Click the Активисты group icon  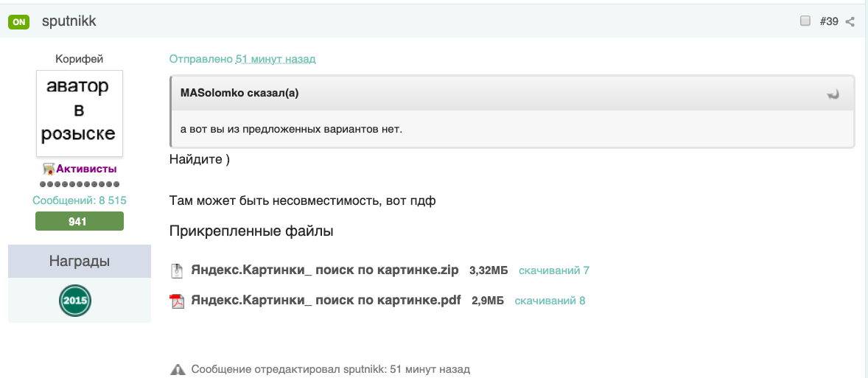[x=49, y=169]
